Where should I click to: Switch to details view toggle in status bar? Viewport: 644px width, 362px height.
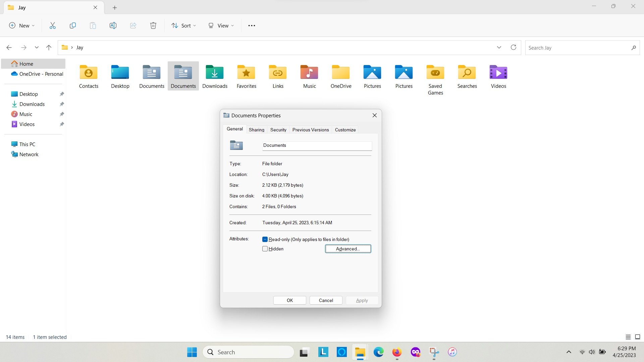coord(628,337)
